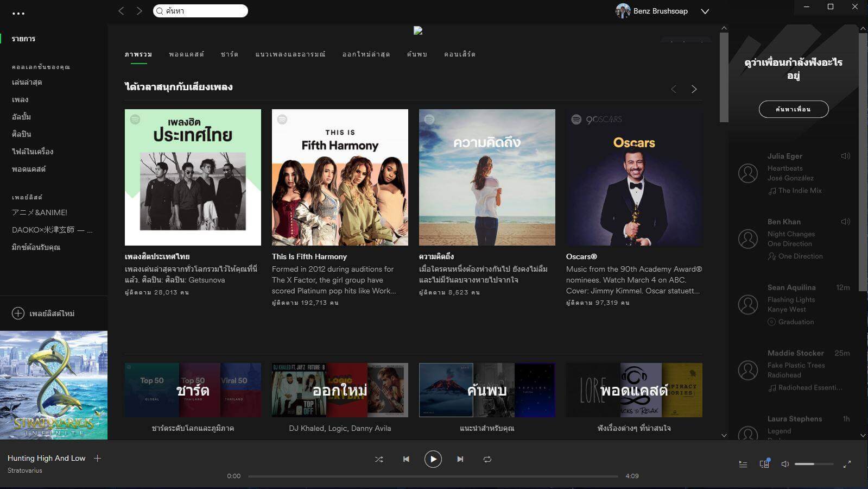Click ค้นหาเพื่อน find friends button
This screenshot has height=489, width=868.
(794, 109)
